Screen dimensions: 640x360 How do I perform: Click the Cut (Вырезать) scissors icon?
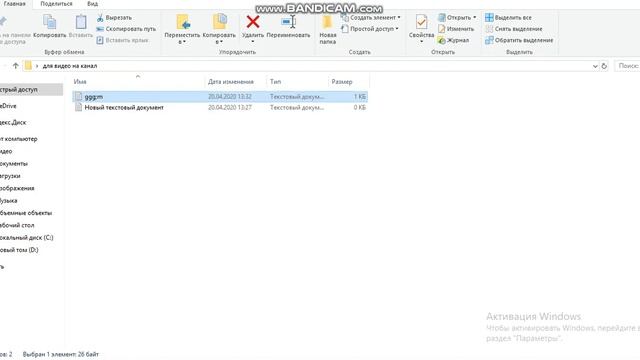[x=100, y=18]
